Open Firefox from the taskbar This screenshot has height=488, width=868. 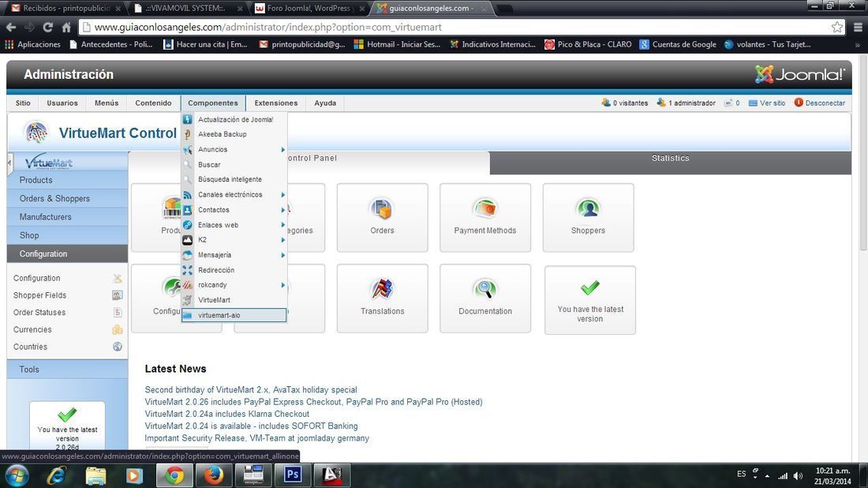214,475
